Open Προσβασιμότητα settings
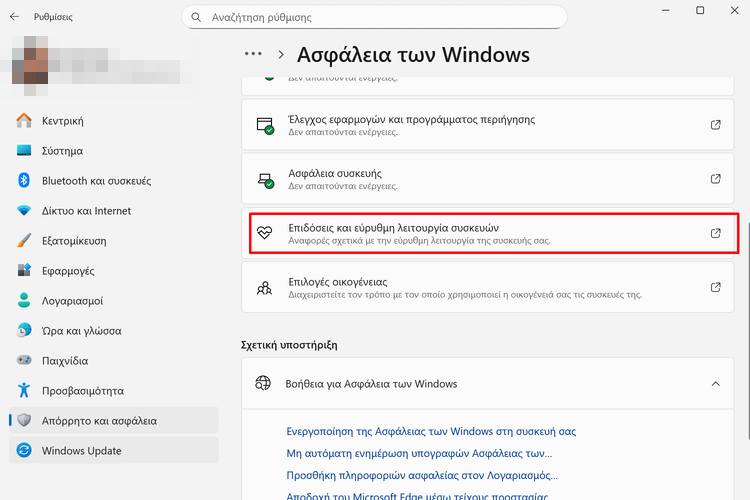Image resolution: width=750 pixels, height=500 pixels. (82, 391)
